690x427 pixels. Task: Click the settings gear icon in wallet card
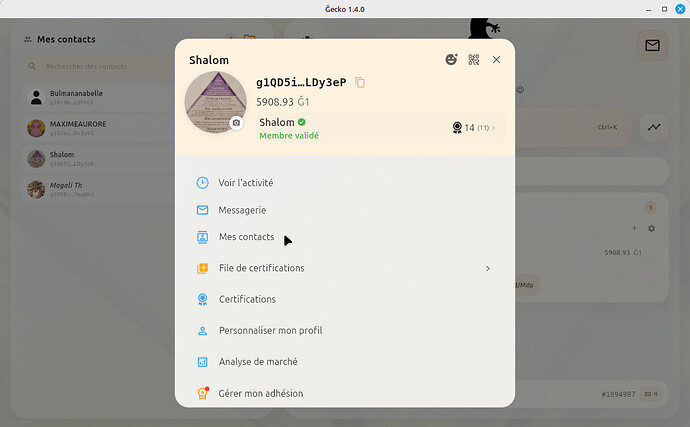tap(651, 228)
